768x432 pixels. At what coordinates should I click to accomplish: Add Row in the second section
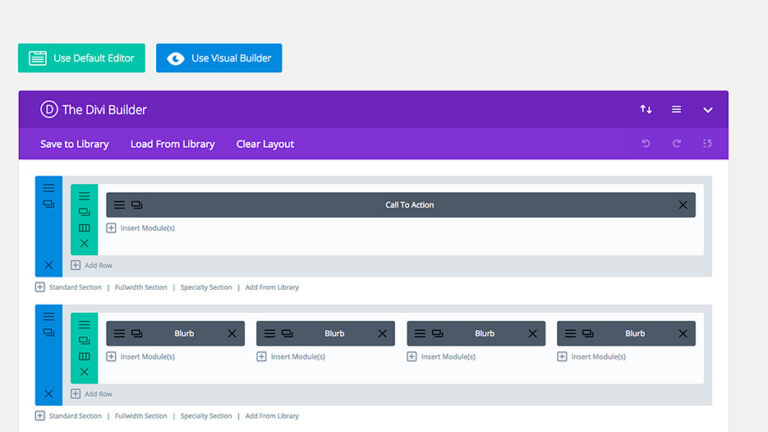pos(92,393)
